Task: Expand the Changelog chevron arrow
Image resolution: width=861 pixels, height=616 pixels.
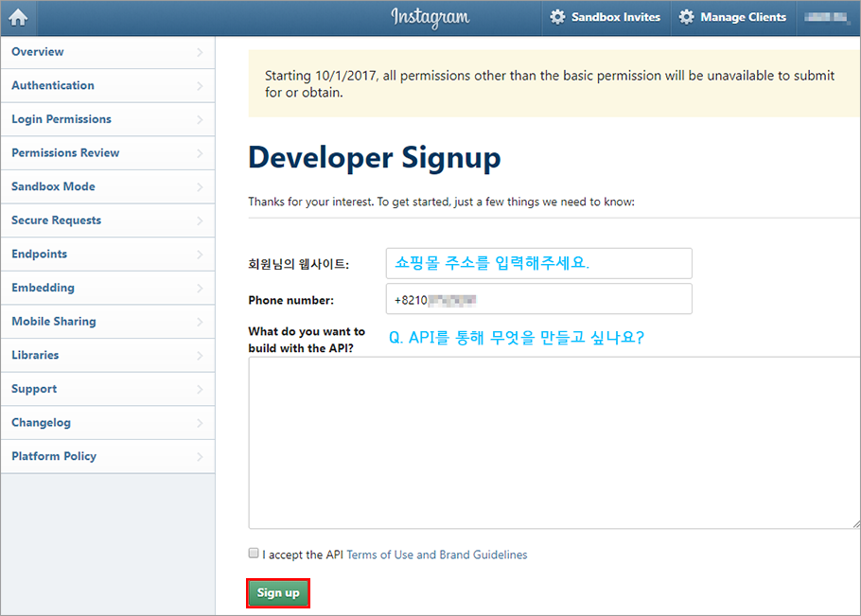Action: pyautogui.click(x=200, y=423)
